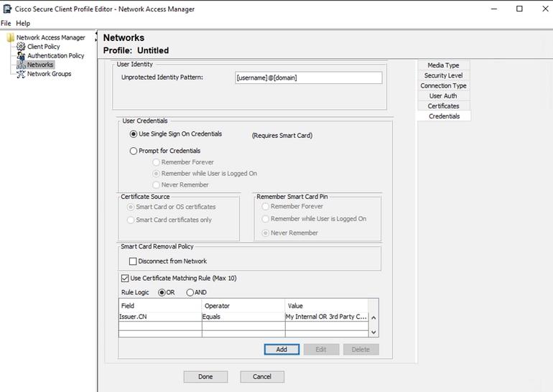Click the rule table scroll up arrow
Image resolution: width=553 pixels, height=392 pixels.
(x=373, y=317)
